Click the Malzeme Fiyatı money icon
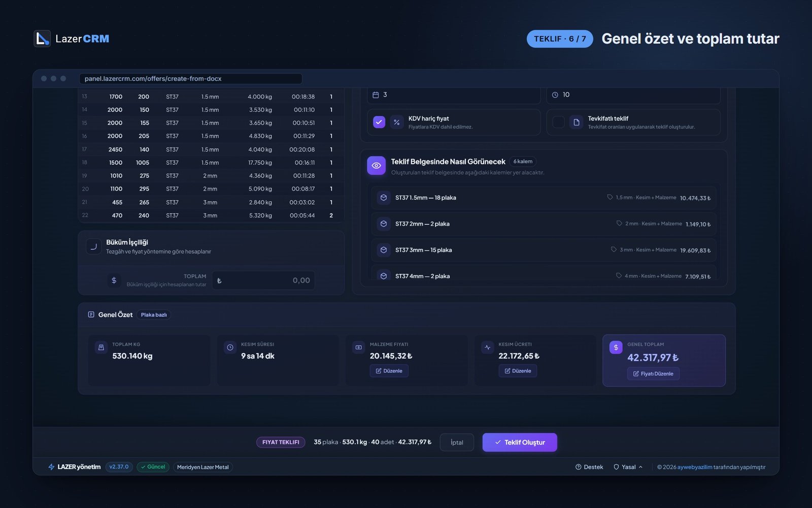 [x=359, y=347]
